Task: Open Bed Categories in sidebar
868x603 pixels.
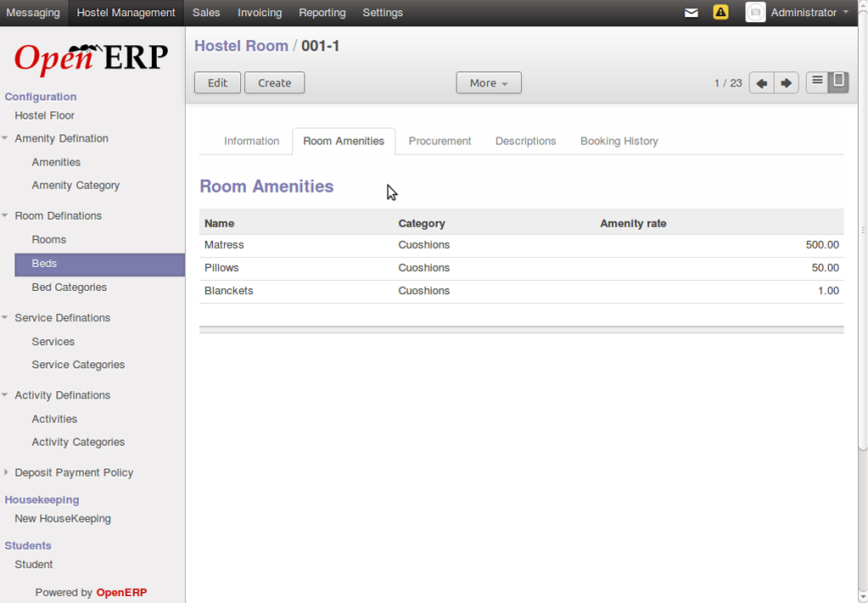Action: [x=70, y=288]
